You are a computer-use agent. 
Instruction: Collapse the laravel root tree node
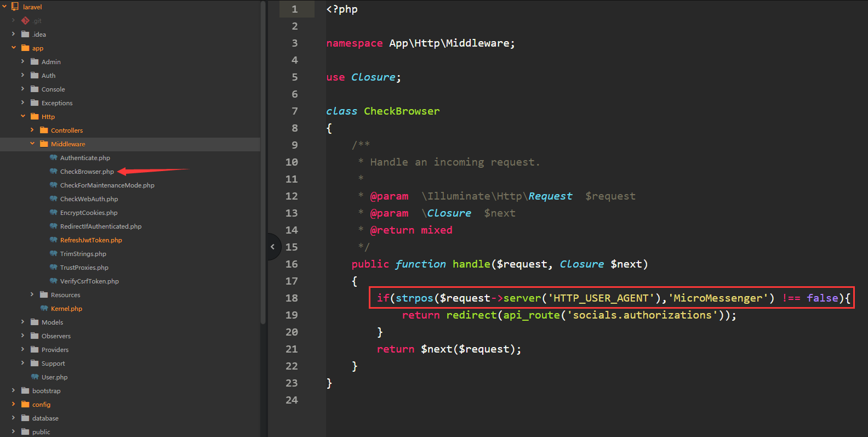point(4,7)
